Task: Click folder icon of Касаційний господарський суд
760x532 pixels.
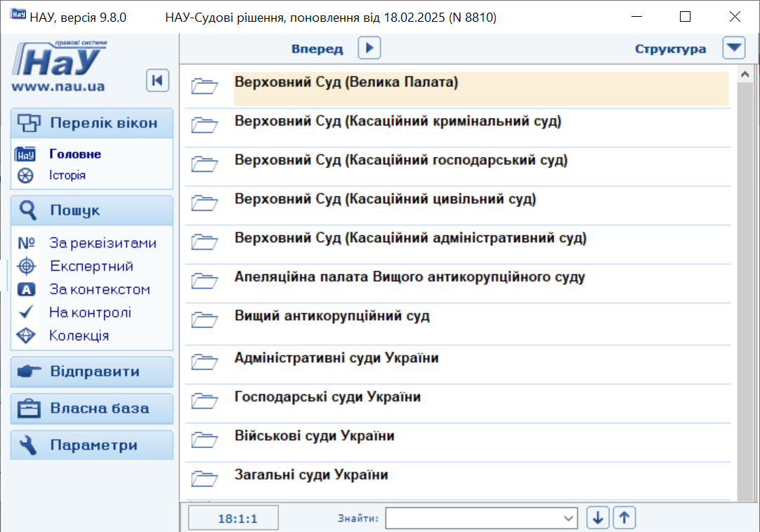Action: pos(204,164)
